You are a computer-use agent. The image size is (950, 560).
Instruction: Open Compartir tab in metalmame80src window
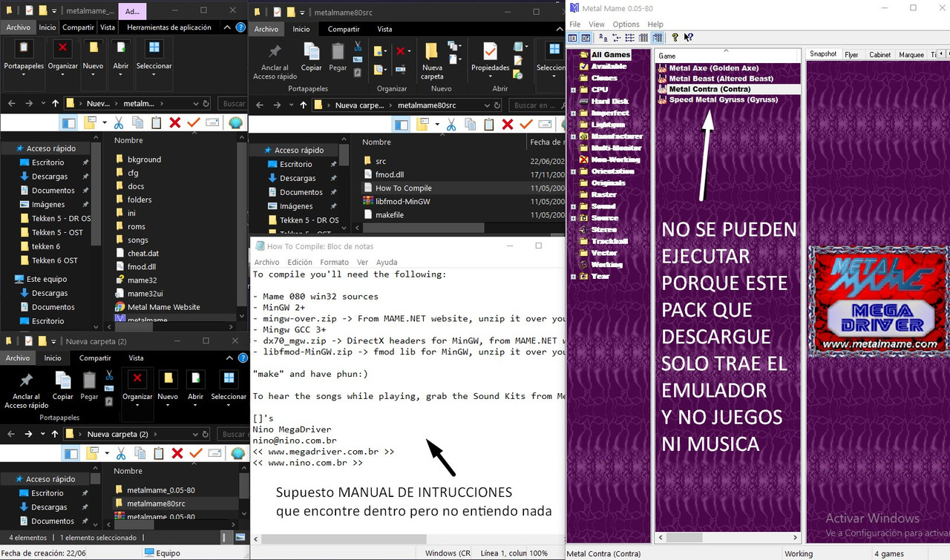click(x=344, y=29)
